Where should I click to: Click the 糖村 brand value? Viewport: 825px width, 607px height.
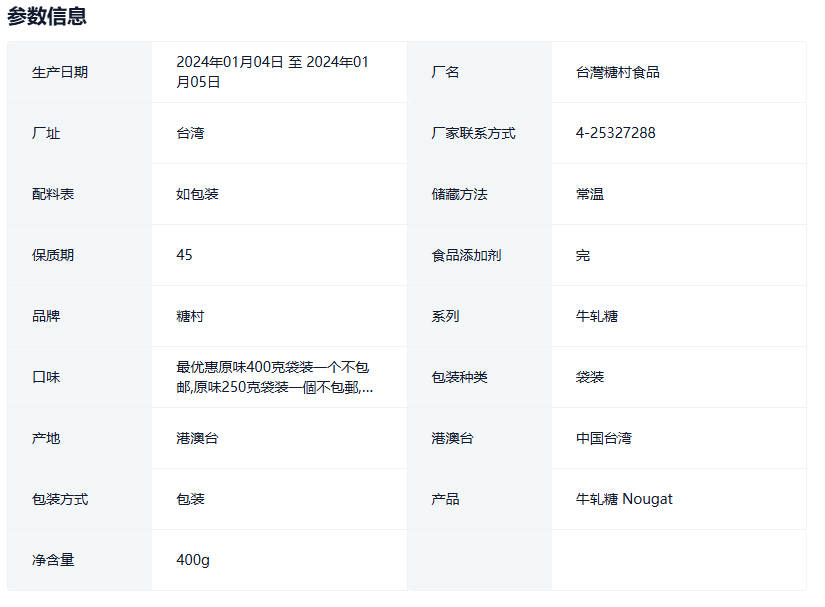pyautogui.click(x=190, y=316)
